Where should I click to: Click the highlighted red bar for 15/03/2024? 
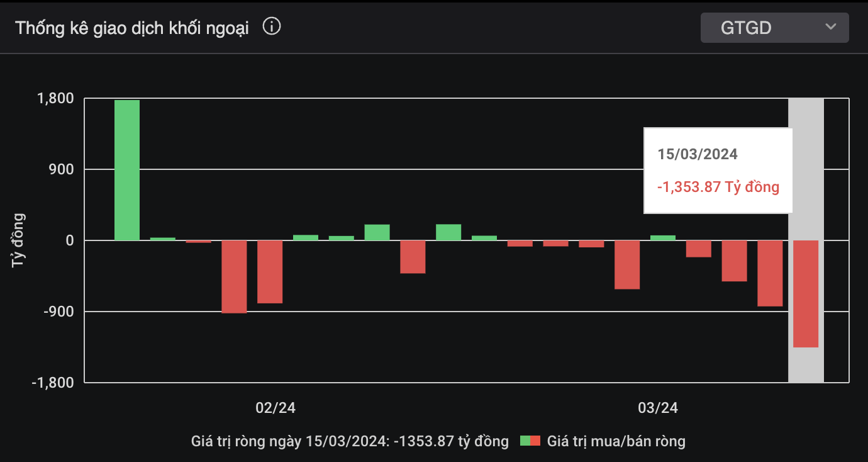pos(806,293)
